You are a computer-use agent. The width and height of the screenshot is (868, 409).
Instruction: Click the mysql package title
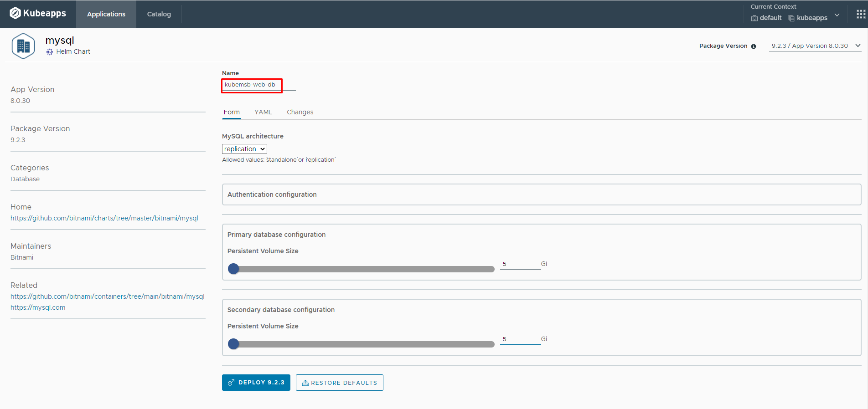click(x=60, y=41)
